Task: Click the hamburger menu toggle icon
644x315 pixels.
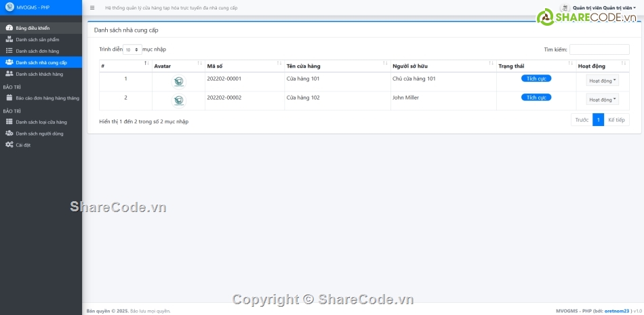Action: (92, 8)
